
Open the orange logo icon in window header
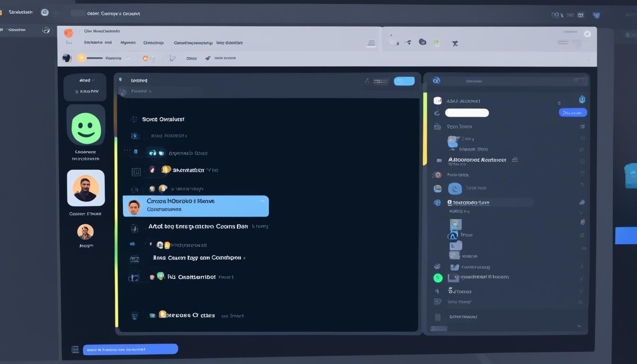[x=69, y=33]
